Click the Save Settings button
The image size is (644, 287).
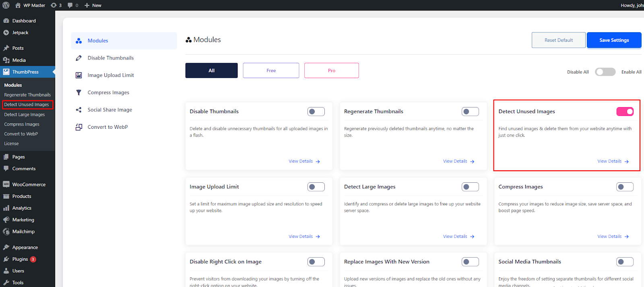coord(614,40)
